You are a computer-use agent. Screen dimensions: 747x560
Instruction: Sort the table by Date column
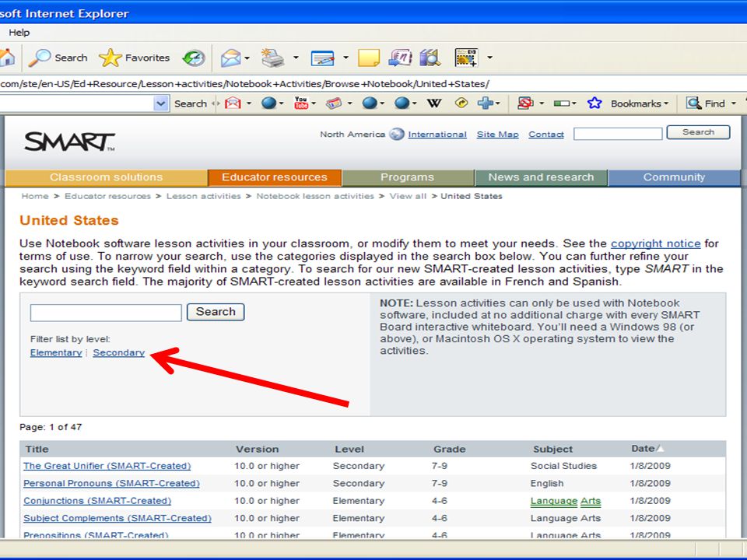point(647,449)
